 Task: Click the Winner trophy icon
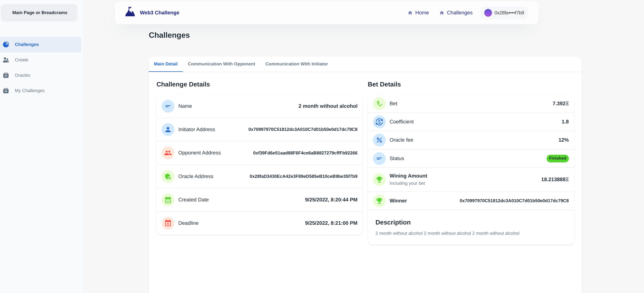(379, 201)
